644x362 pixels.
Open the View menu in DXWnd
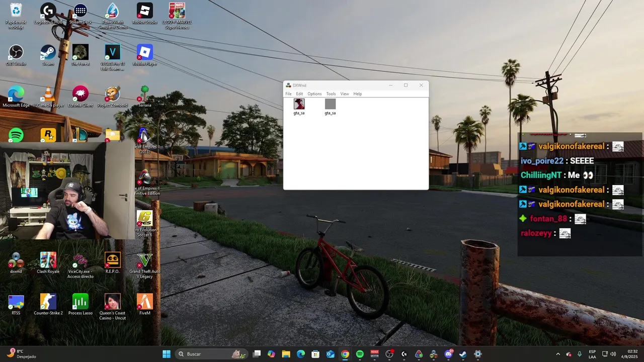tap(345, 94)
